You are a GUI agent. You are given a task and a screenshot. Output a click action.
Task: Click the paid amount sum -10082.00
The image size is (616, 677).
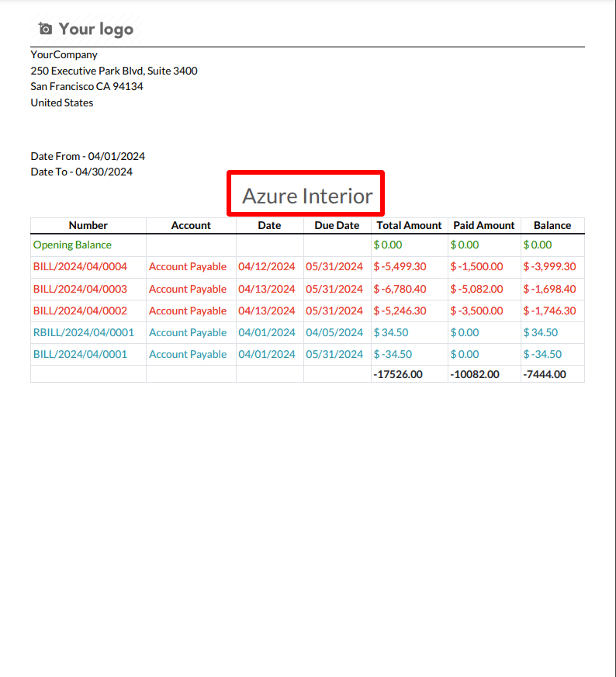[475, 374]
